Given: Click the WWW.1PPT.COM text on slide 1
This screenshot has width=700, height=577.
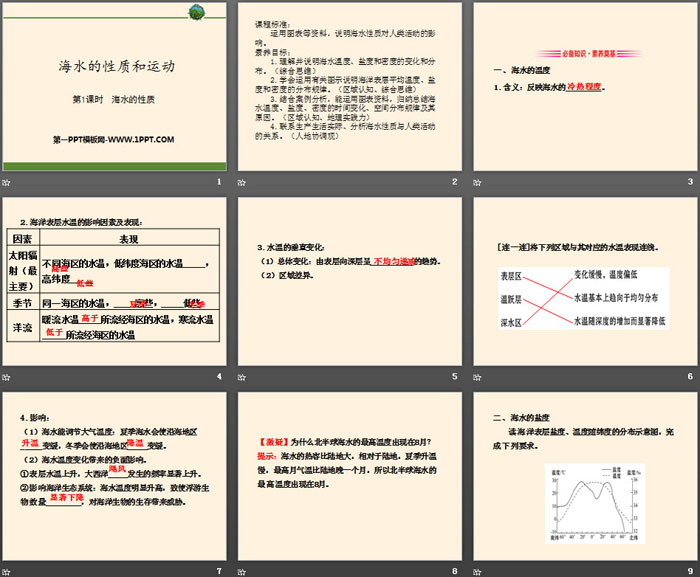Looking at the screenshot, I should 114,140.
